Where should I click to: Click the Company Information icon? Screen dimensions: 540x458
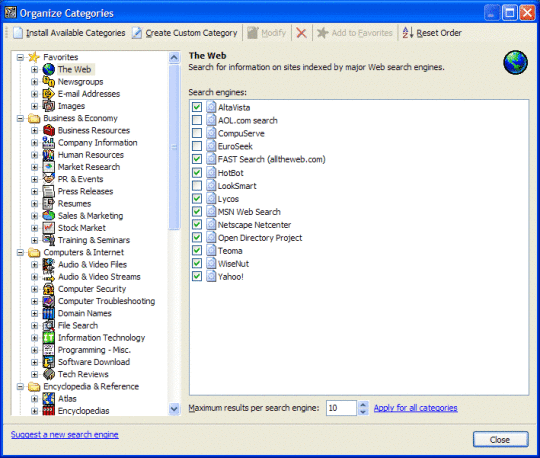49,143
